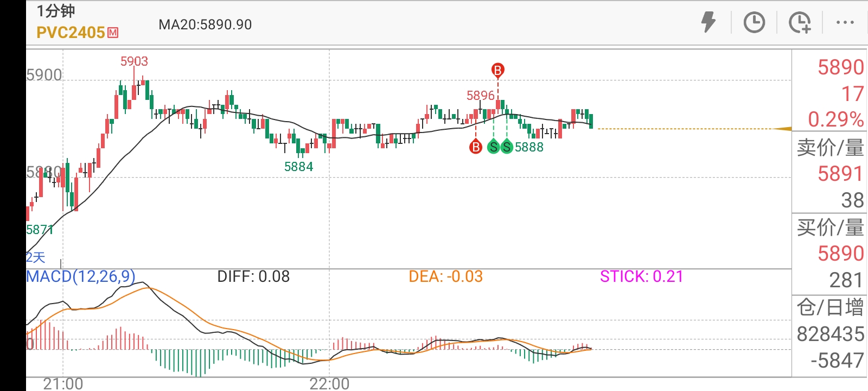Tap the green S marker nearest the lower B

493,147
